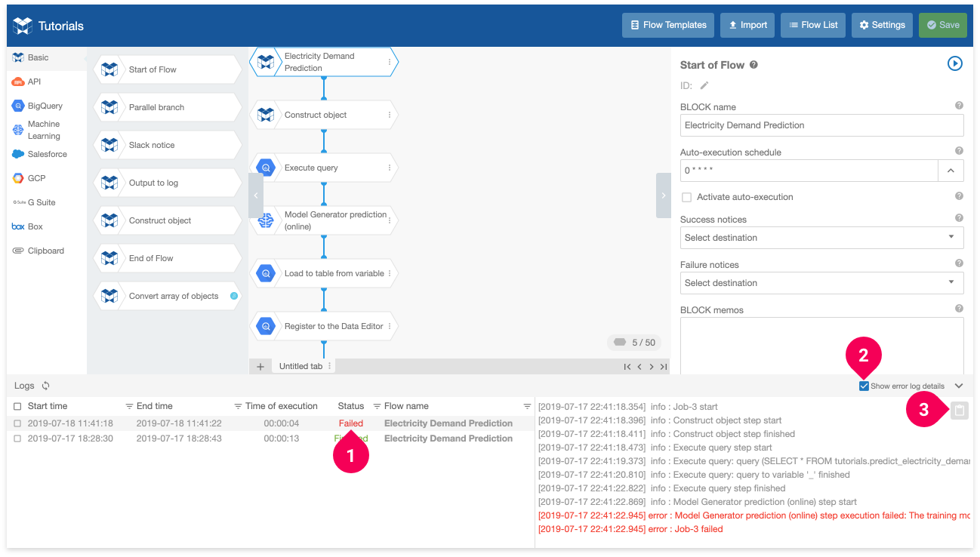Image resolution: width=980 pixels, height=557 pixels.
Task: Click the BLOCK name help icon
Action: pos(959,106)
